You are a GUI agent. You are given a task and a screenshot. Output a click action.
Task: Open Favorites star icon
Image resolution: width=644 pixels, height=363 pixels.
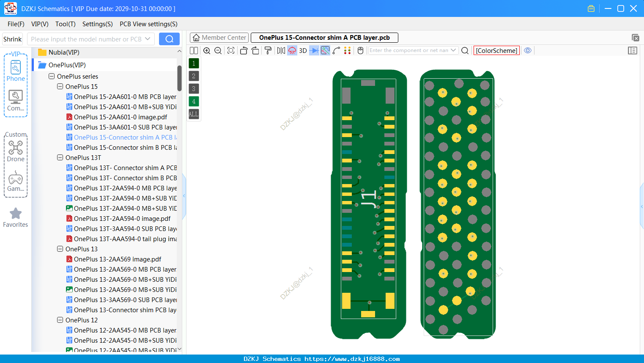coord(16,217)
